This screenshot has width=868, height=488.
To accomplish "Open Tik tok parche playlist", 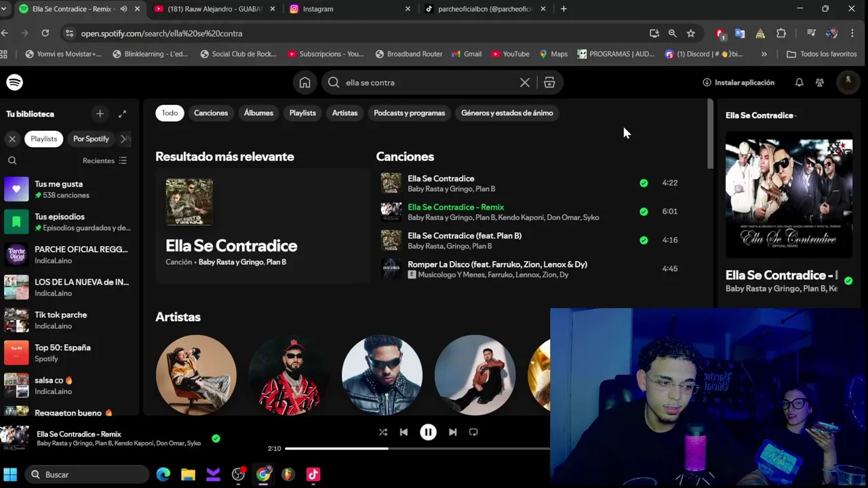I will click(x=68, y=320).
